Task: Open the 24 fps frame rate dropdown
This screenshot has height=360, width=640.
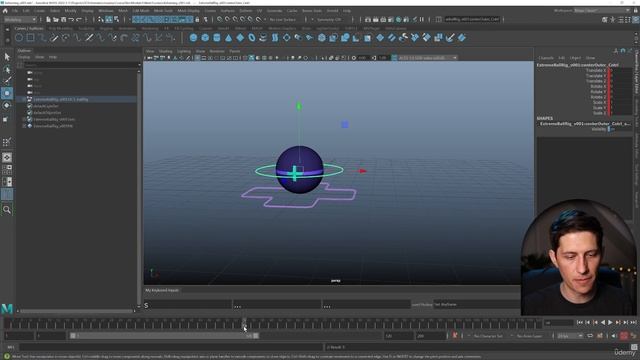Action: pyautogui.click(x=570, y=336)
